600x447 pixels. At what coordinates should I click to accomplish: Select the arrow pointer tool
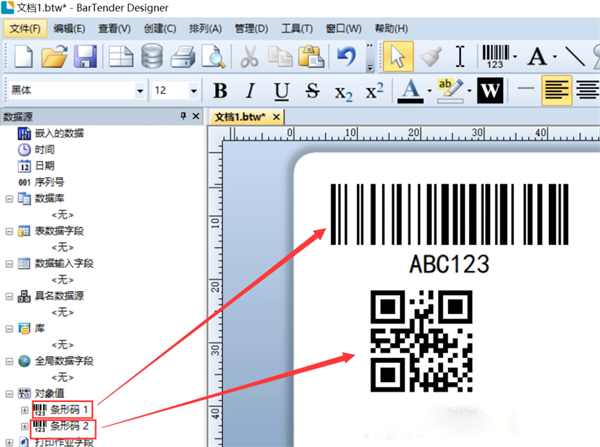coord(398,56)
